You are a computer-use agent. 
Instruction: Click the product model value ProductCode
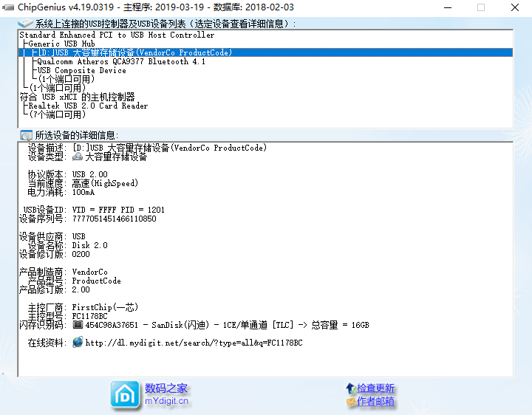click(96, 281)
